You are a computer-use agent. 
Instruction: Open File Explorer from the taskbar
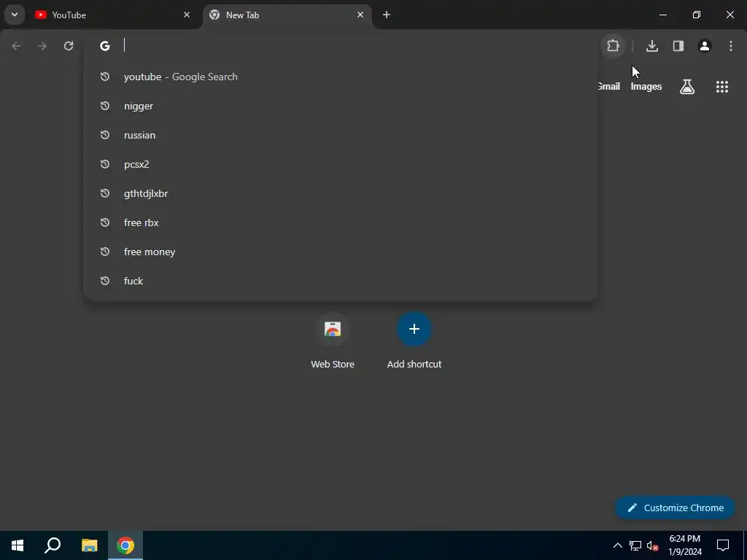click(x=89, y=545)
